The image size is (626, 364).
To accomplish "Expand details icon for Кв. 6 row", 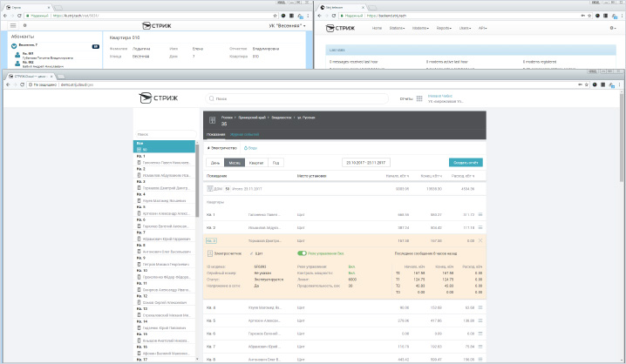I will (x=480, y=334).
